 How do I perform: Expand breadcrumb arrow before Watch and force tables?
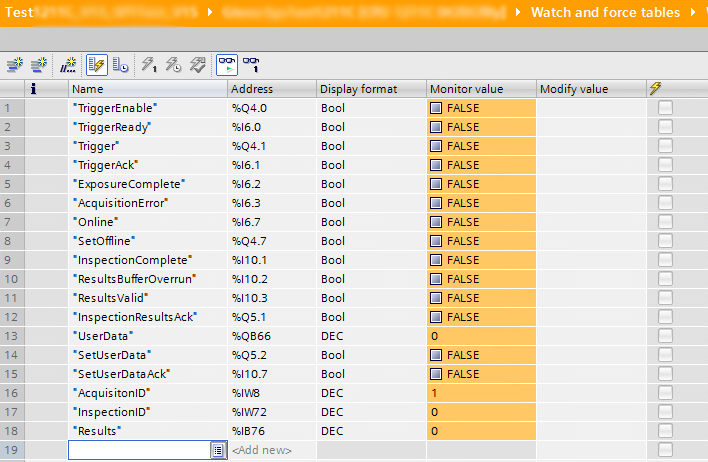click(516, 13)
